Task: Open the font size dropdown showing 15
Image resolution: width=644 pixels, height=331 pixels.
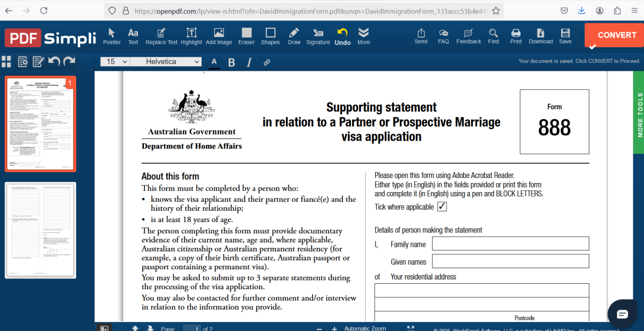Action: point(114,62)
